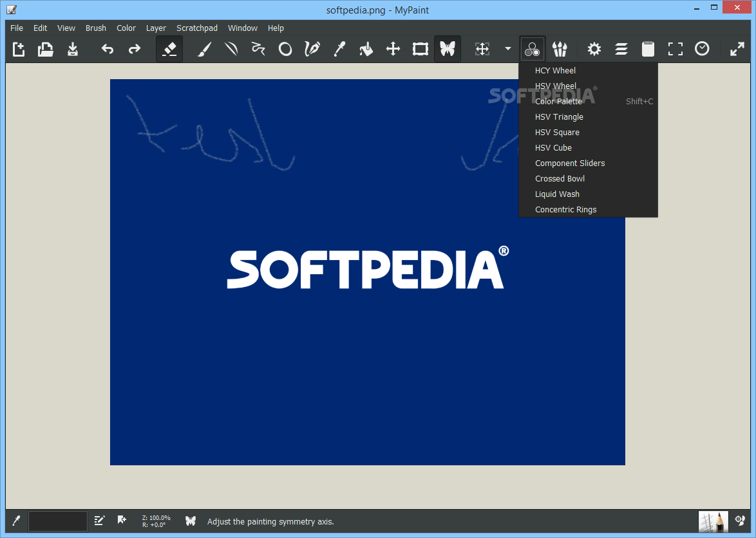The height and width of the screenshot is (538, 756).
Task: Click the zoom and rotation readout
Action: pyautogui.click(x=156, y=521)
